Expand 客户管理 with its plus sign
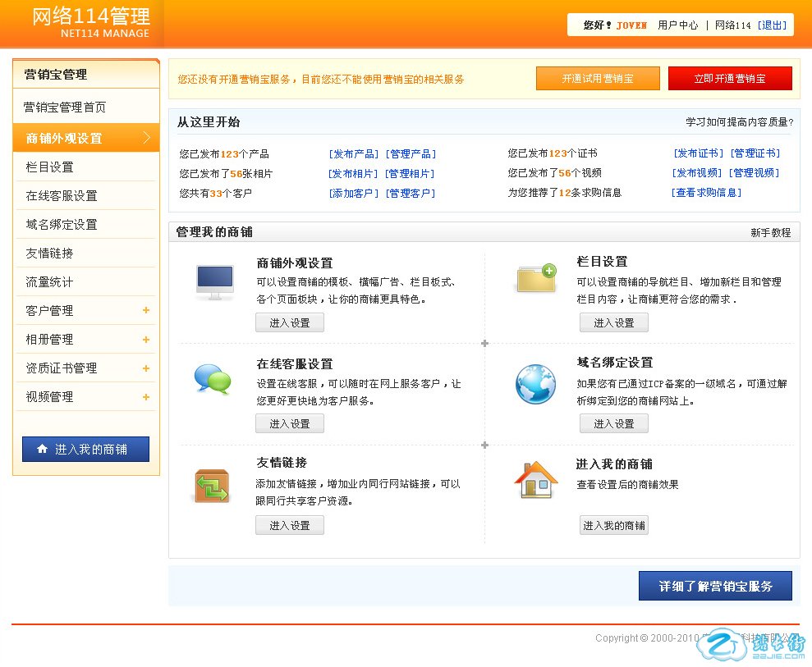Image resolution: width=812 pixels, height=667 pixels. click(146, 310)
